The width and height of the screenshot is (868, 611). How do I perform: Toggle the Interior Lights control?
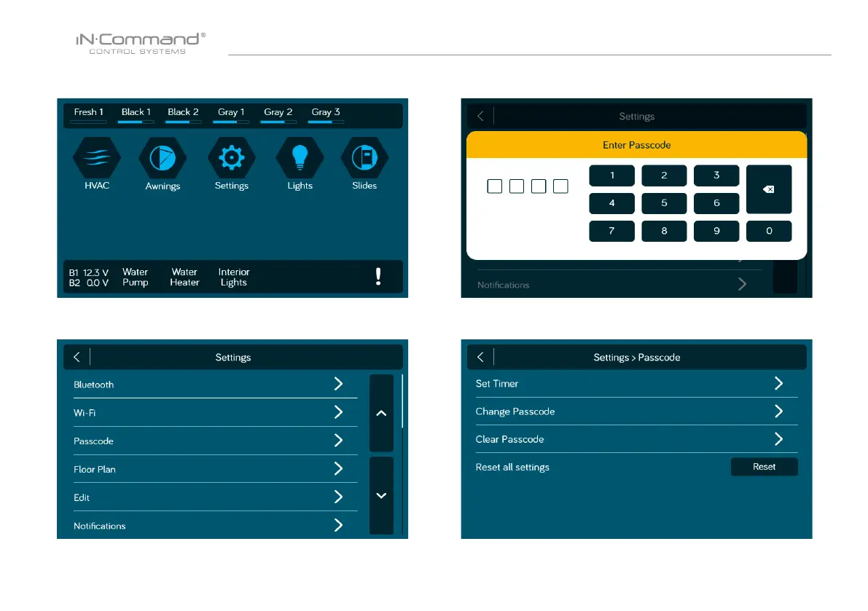point(234,277)
